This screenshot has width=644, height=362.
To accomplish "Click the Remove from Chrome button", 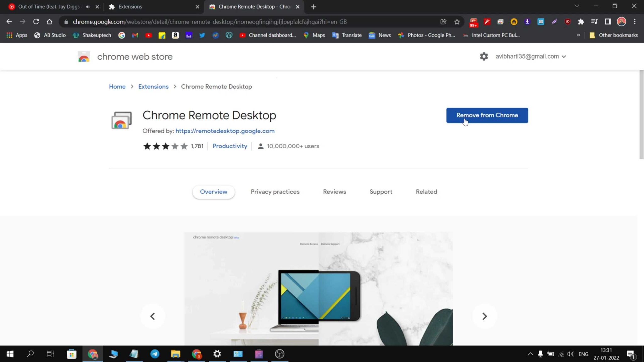I will point(487,115).
